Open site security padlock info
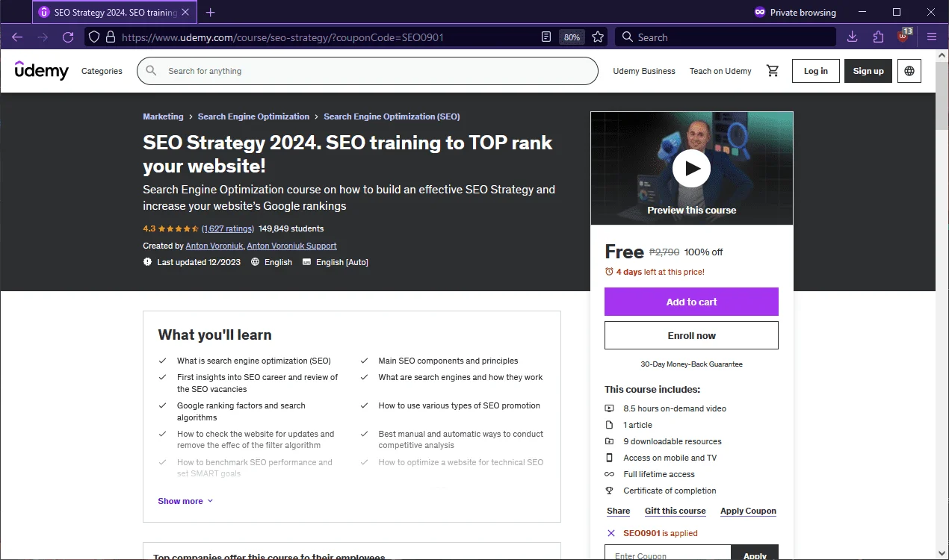This screenshot has width=949, height=560. (110, 37)
